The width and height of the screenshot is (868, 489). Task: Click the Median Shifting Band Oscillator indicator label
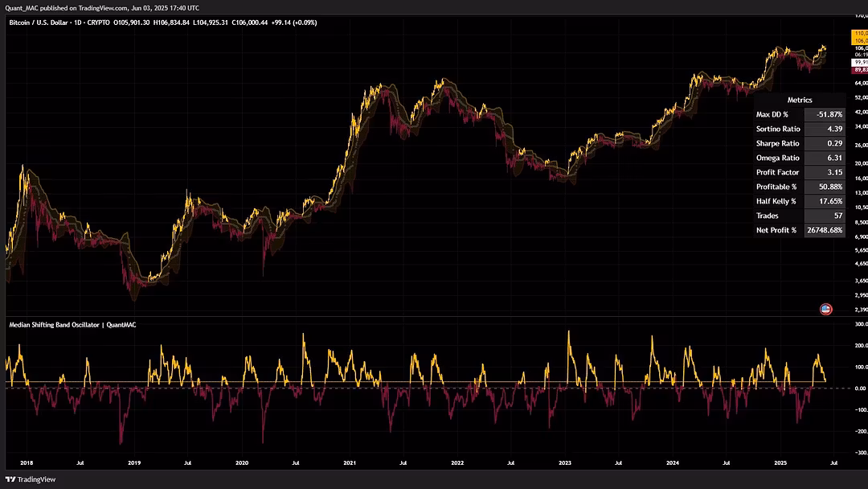[72, 325]
